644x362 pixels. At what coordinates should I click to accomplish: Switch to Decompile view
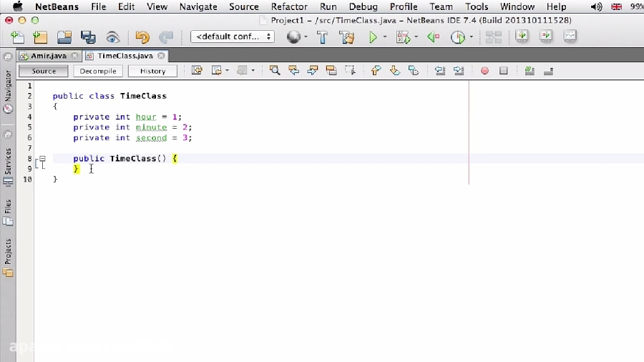pyautogui.click(x=98, y=71)
